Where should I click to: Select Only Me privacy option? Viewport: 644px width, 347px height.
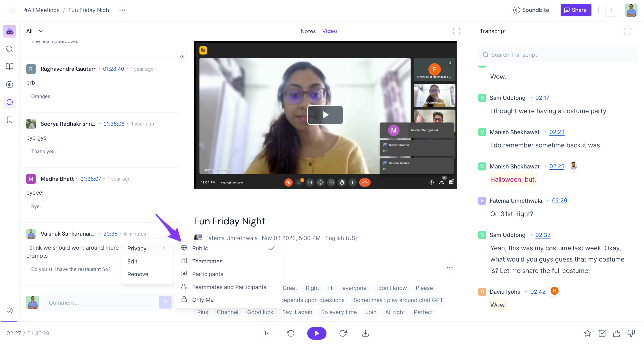tap(203, 300)
